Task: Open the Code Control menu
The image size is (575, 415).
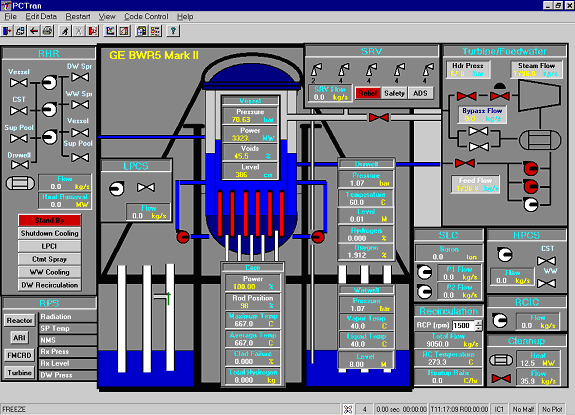Action: (x=146, y=16)
